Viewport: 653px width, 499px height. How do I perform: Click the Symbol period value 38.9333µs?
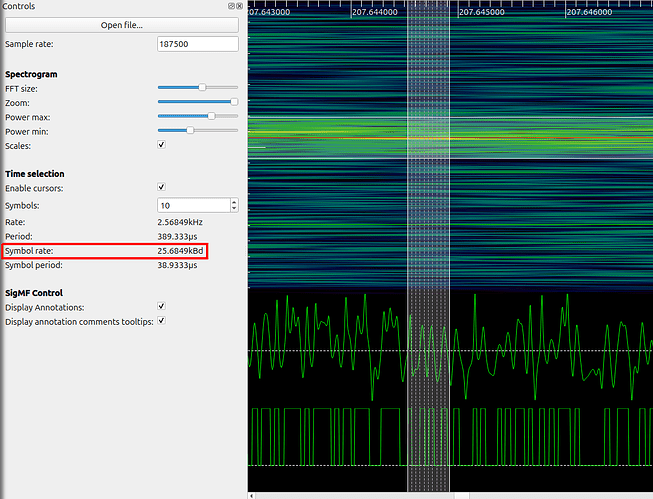pos(177,265)
